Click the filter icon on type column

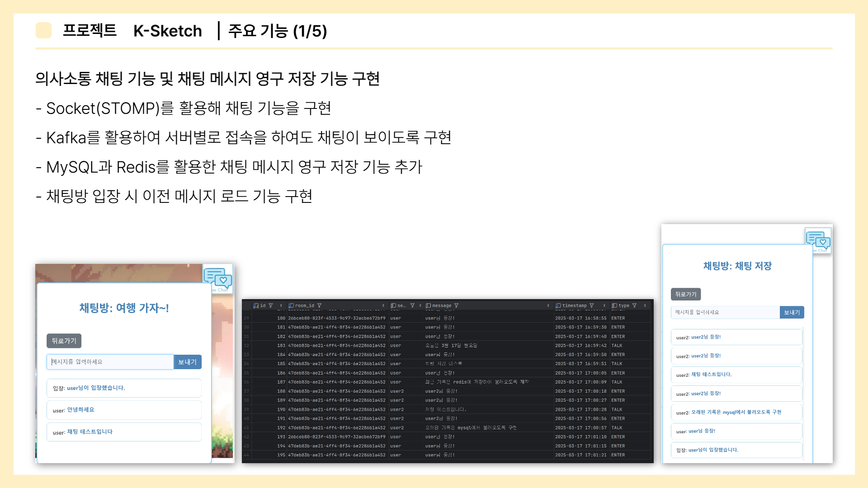coord(634,305)
